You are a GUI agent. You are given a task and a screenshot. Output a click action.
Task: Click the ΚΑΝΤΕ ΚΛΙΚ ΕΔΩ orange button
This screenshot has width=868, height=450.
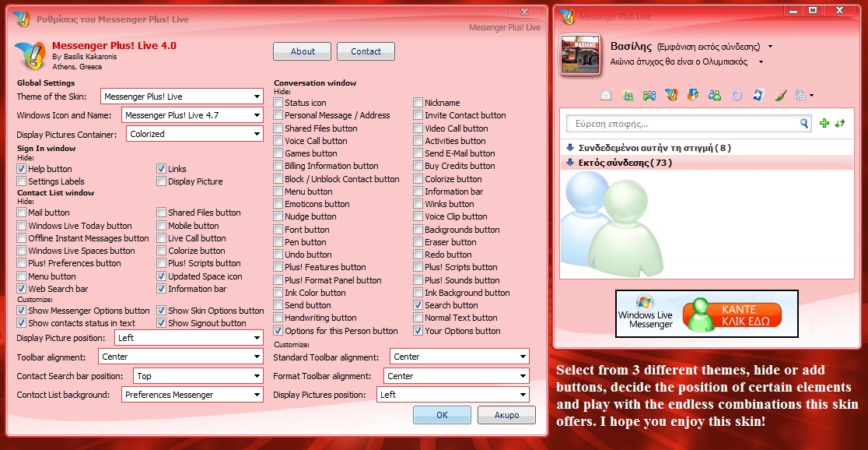732,315
